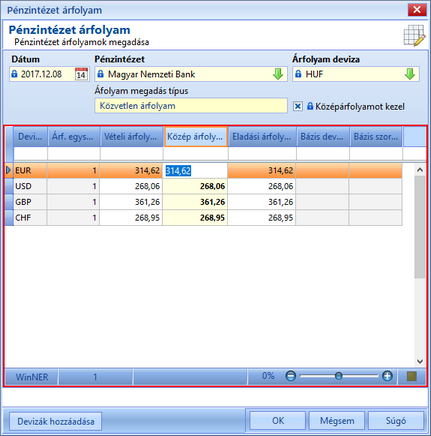Open the calendar picker beside Dátum

coord(81,74)
